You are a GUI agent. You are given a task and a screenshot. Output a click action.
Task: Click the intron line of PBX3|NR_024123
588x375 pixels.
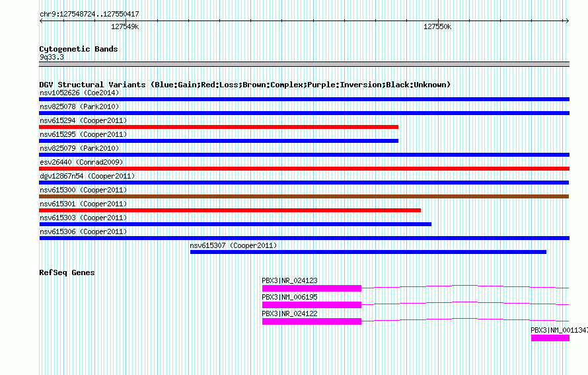465,286
